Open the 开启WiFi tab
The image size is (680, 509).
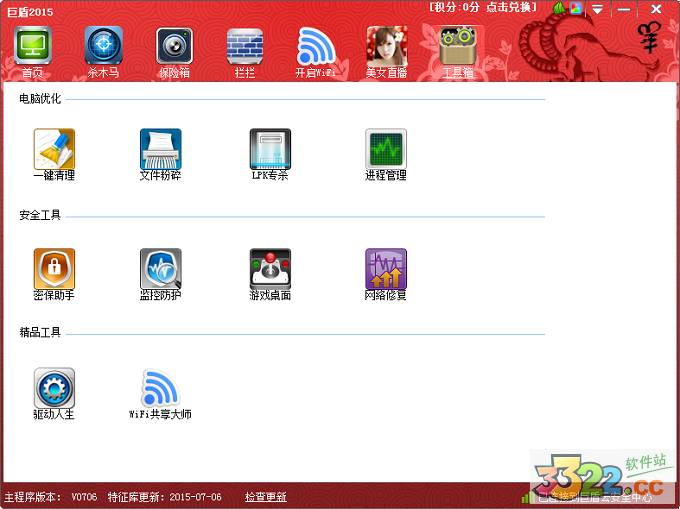(x=316, y=52)
